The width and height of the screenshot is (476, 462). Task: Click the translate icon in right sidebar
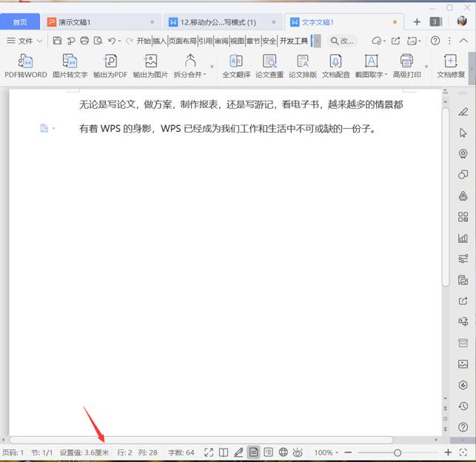[463, 321]
